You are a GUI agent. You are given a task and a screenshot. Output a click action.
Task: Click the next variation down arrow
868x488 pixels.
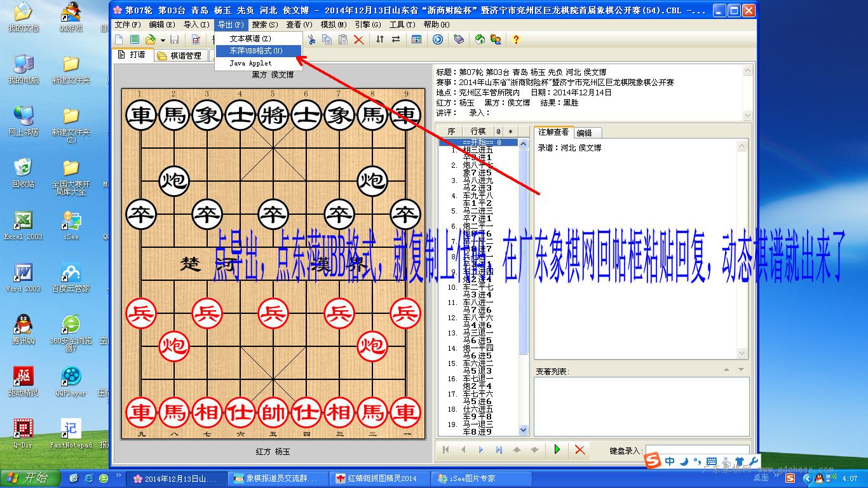pos(534,450)
